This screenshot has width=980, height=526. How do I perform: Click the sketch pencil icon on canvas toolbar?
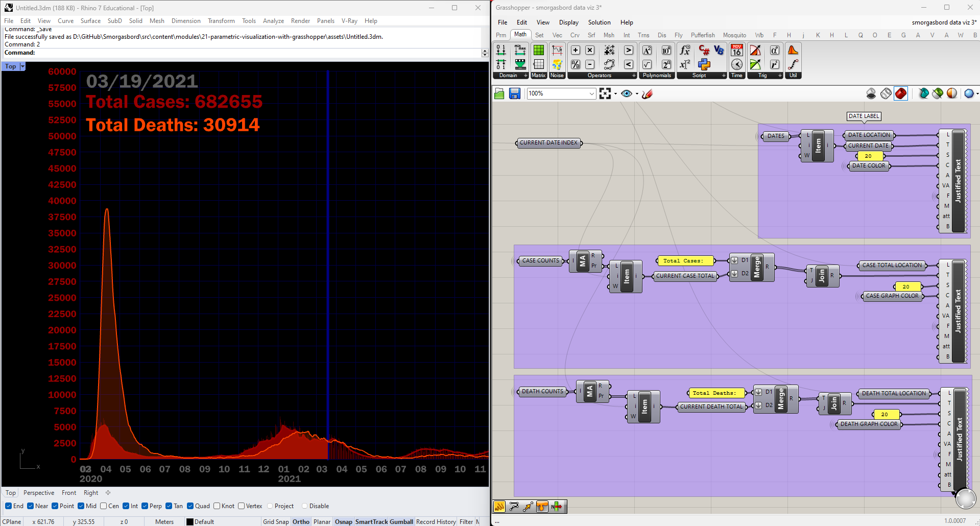click(647, 93)
